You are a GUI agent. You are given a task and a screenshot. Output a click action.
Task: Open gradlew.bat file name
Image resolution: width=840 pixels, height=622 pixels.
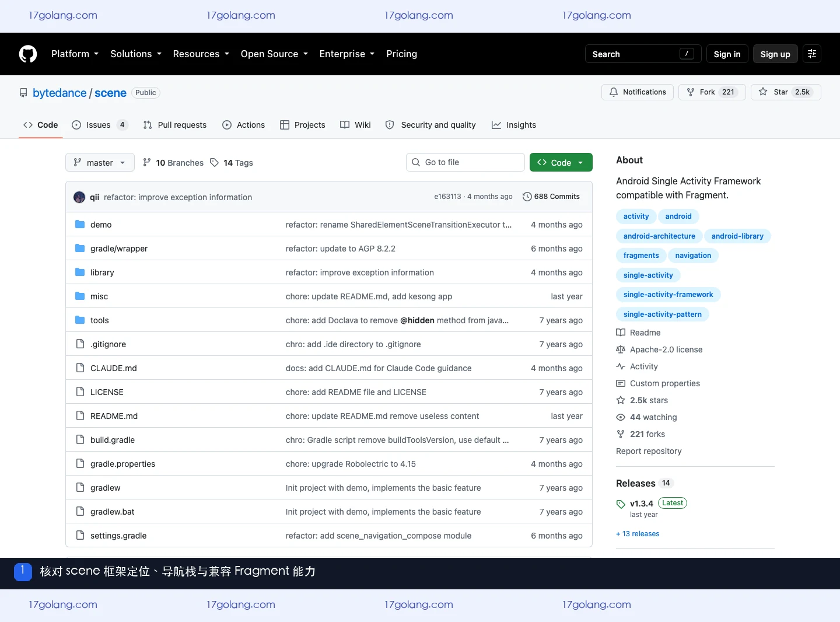[112, 512]
